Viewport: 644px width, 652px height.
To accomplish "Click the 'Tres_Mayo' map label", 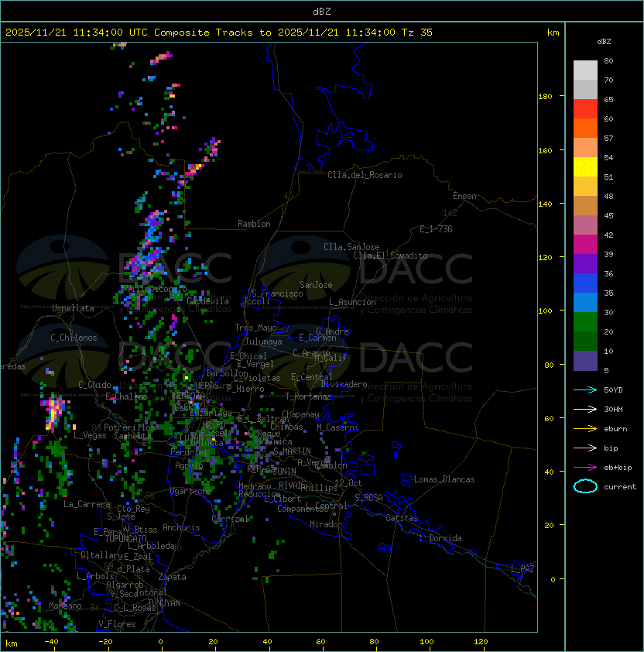I will click(x=255, y=328).
